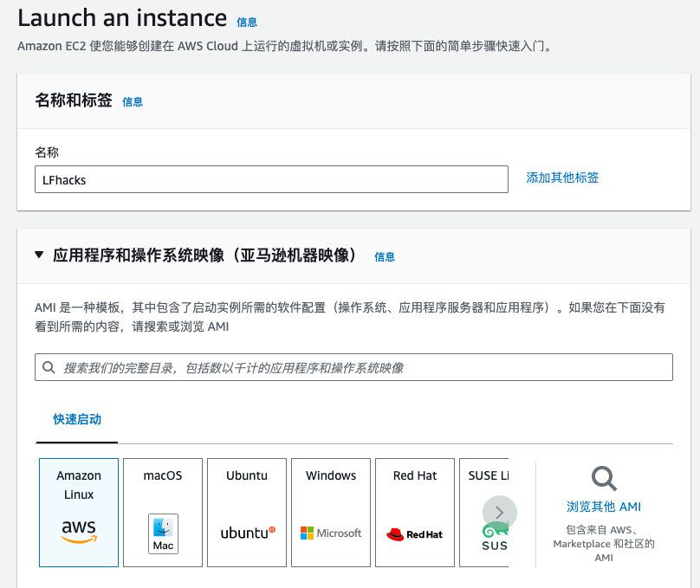700x588 pixels.
Task: Click the Mac Finder icon
Action: click(x=163, y=533)
